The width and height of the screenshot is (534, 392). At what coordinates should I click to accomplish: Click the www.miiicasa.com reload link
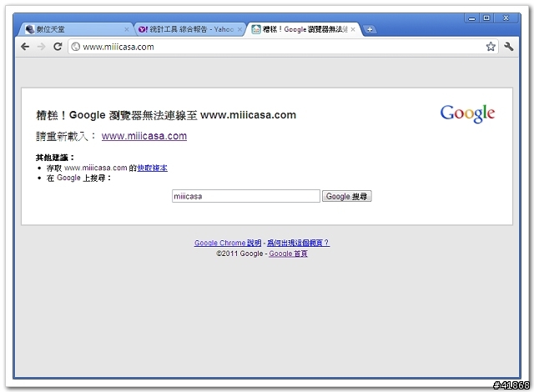[x=144, y=136]
